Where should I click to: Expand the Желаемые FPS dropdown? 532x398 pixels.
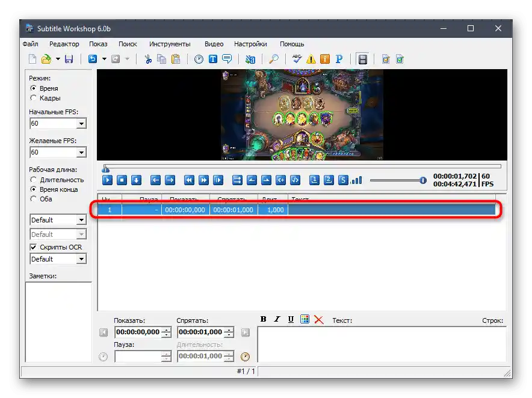(81, 153)
